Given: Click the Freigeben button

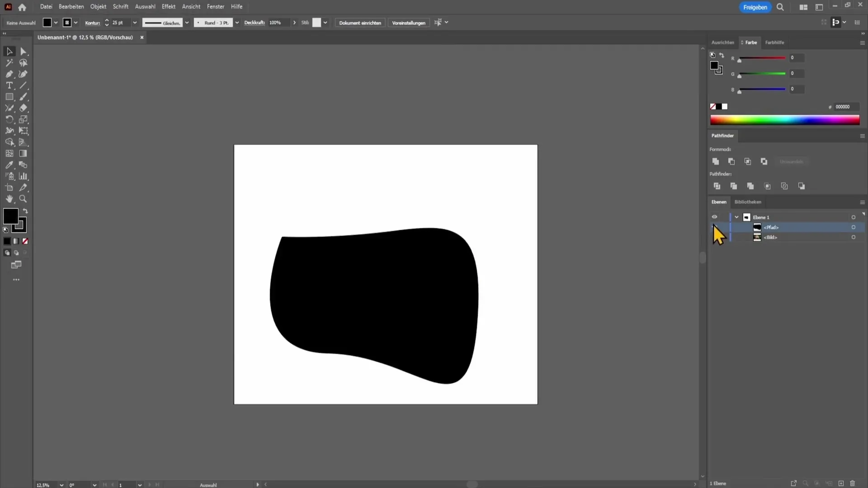Looking at the screenshot, I should click(755, 7).
